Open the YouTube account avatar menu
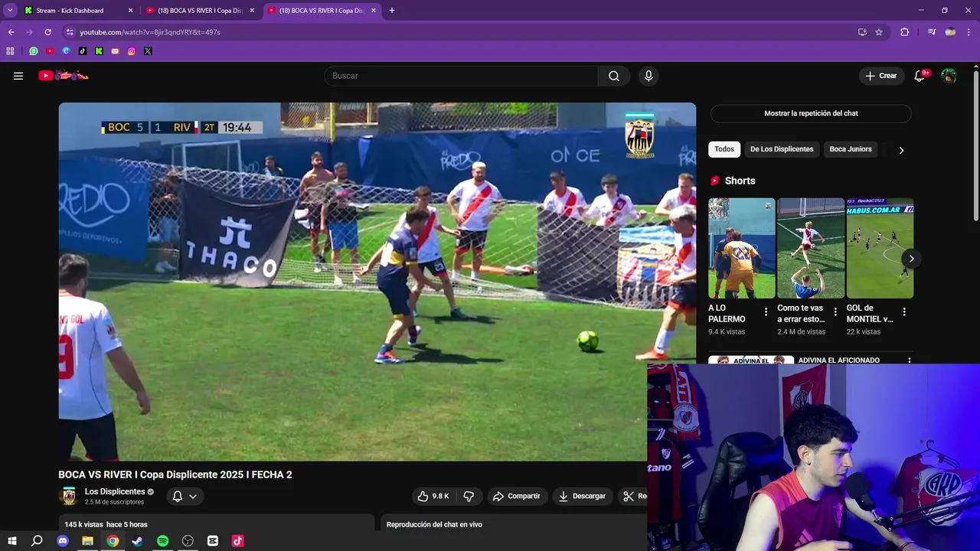This screenshot has width=980, height=551. coord(949,76)
